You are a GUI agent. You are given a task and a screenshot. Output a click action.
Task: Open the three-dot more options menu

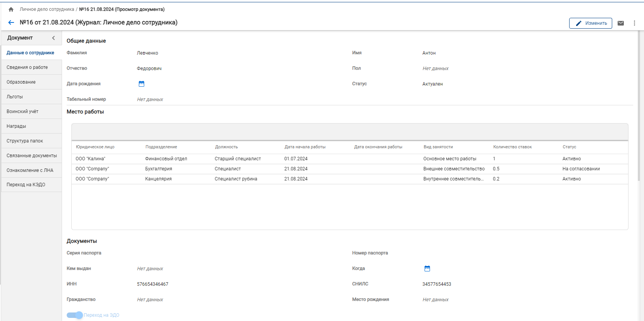(x=634, y=23)
